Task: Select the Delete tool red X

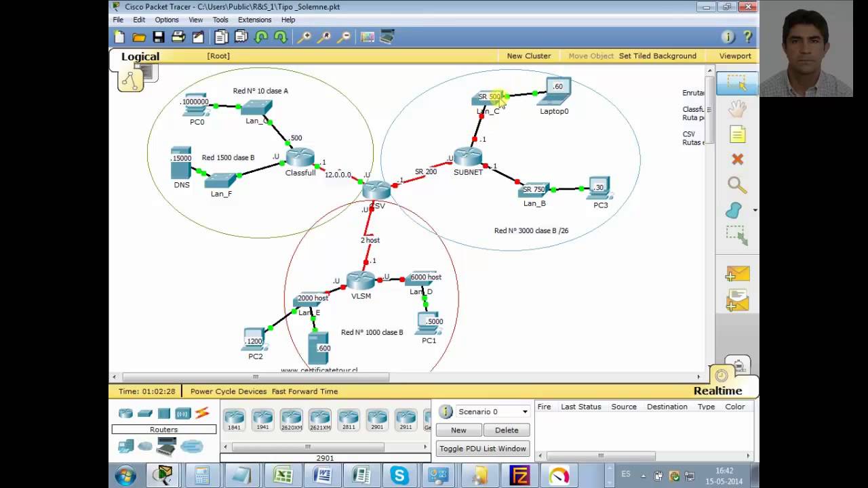Action: point(737,159)
